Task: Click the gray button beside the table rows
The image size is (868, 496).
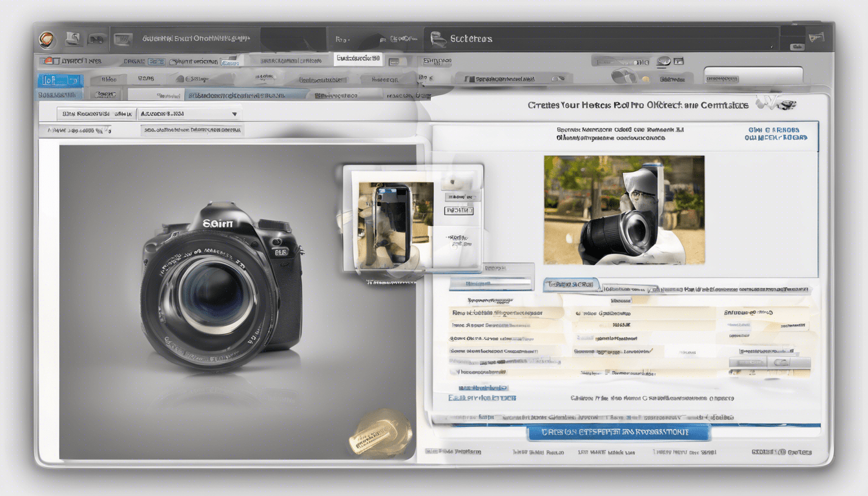Action: 769,363
